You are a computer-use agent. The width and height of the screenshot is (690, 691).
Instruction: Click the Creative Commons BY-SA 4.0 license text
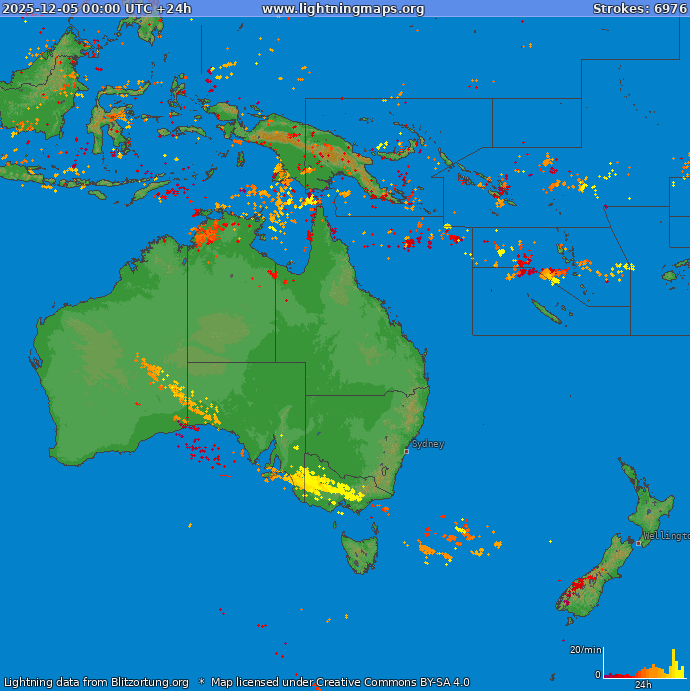tap(393, 682)
